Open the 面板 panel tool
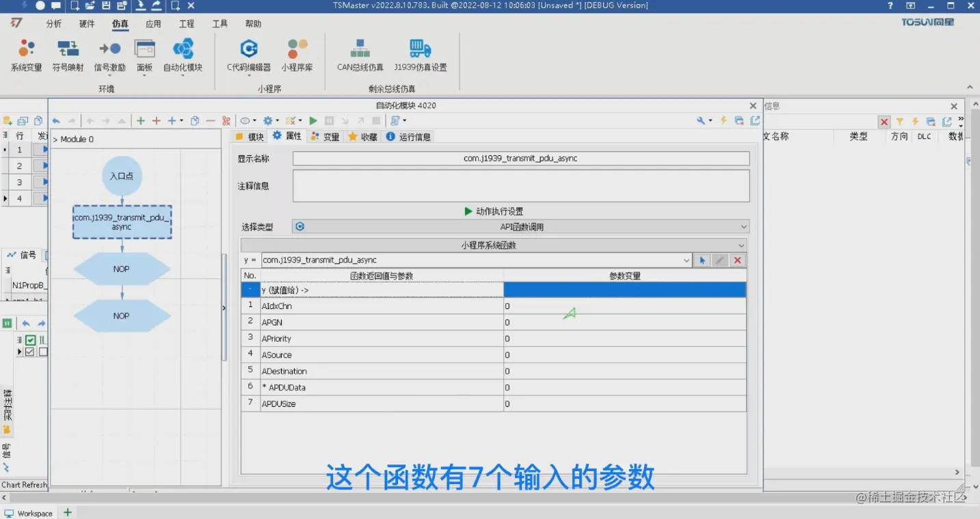This screenshot has height=519, width=980. (144, 55)
